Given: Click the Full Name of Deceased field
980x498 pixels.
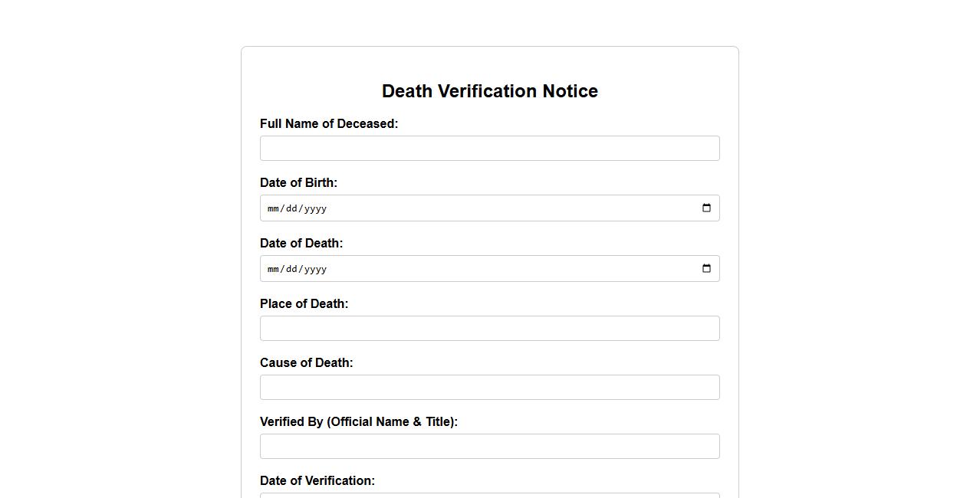Looking at the screenshot, I should [x=489, y=149].
